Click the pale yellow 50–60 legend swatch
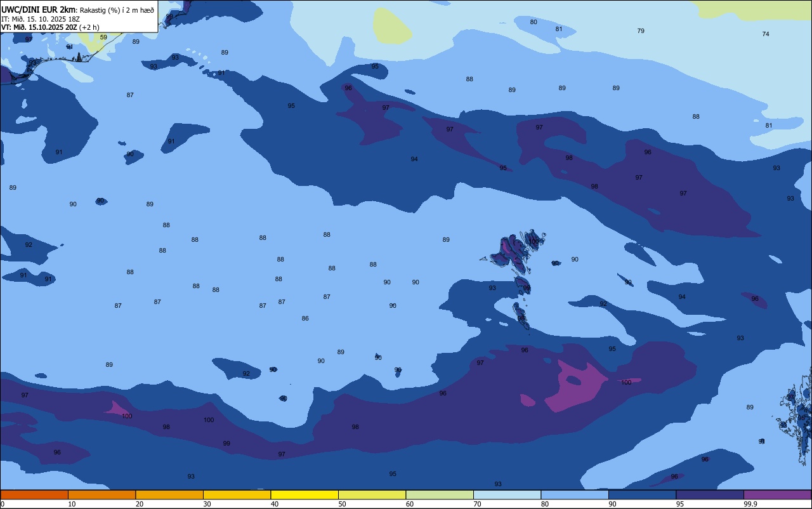 (372, 494)
